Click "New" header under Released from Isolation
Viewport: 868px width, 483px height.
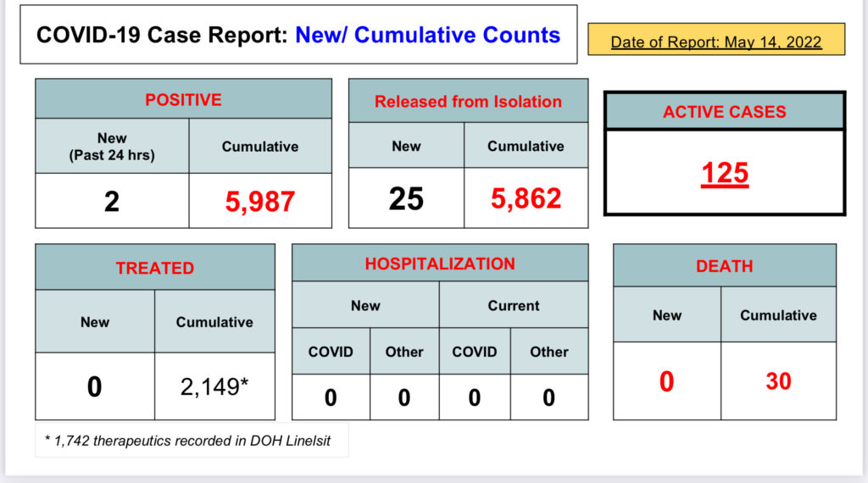pyautogui.click(x=406, y=146)
